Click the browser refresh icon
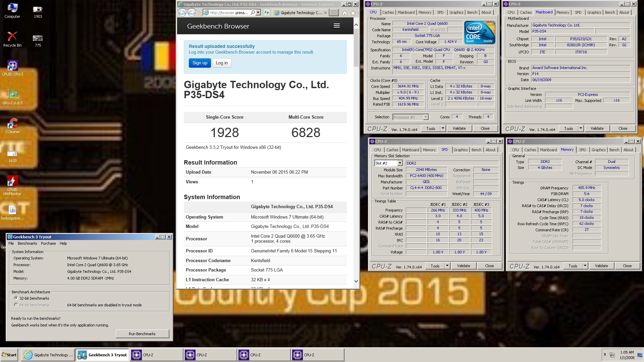644x362 pixels. [267, 13]
